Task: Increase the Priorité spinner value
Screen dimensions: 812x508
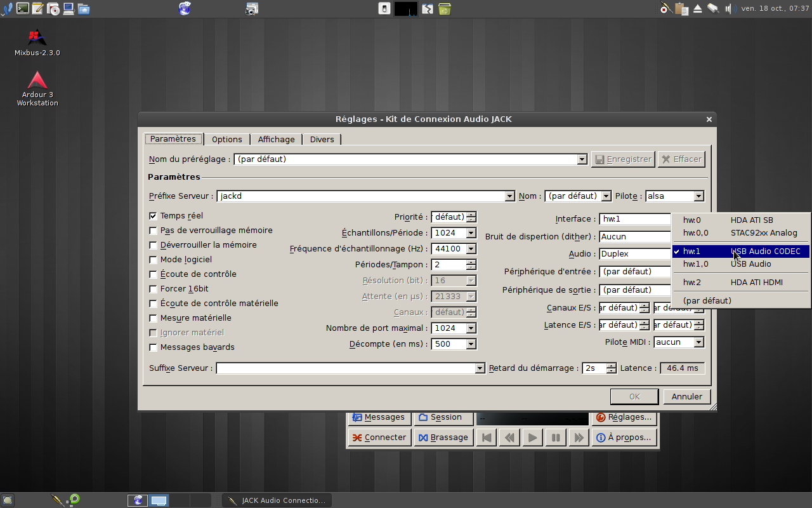Action: tap(471, 215)
